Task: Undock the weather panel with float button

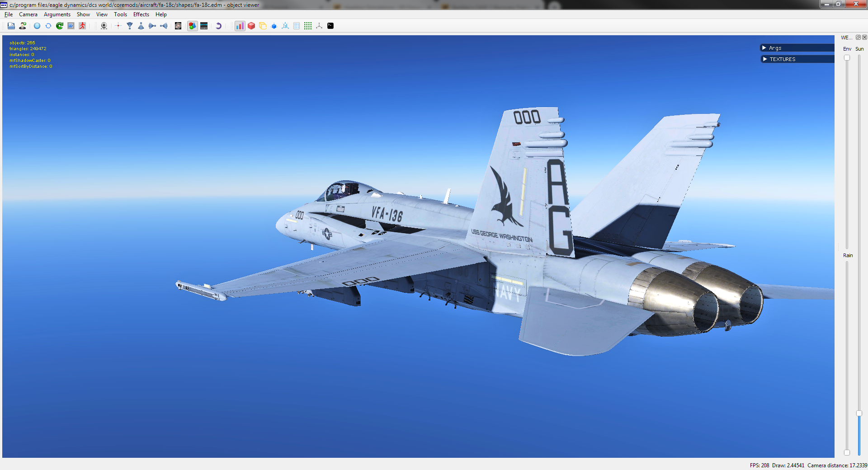Action: [858, 38]
